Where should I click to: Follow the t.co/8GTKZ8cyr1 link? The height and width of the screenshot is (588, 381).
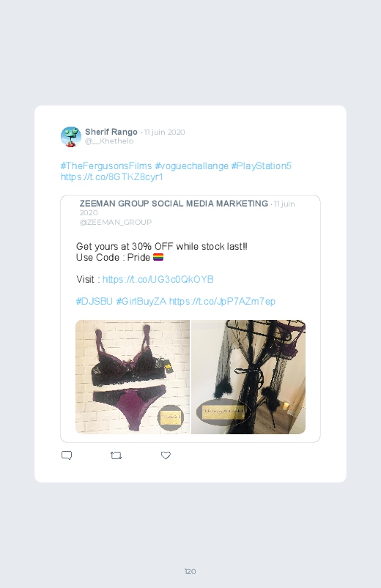pyautogui.click(x=112, y=176)
